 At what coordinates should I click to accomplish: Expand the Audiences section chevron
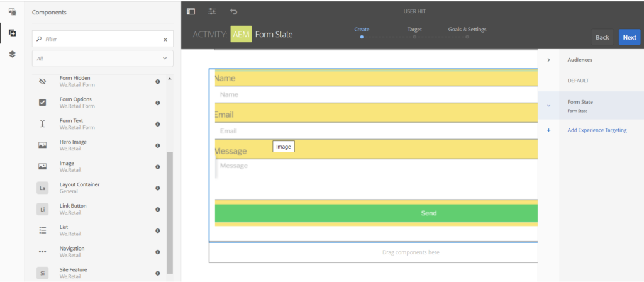click(548, 60)
